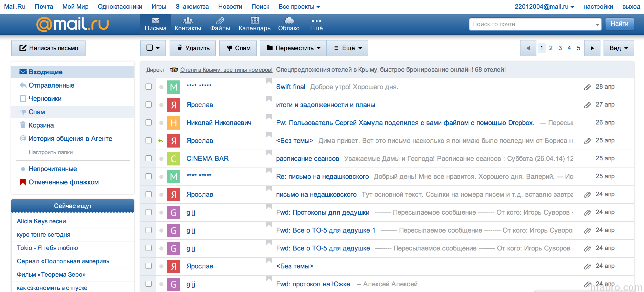Switch to the Знакомства menu item

pos(192,6)
